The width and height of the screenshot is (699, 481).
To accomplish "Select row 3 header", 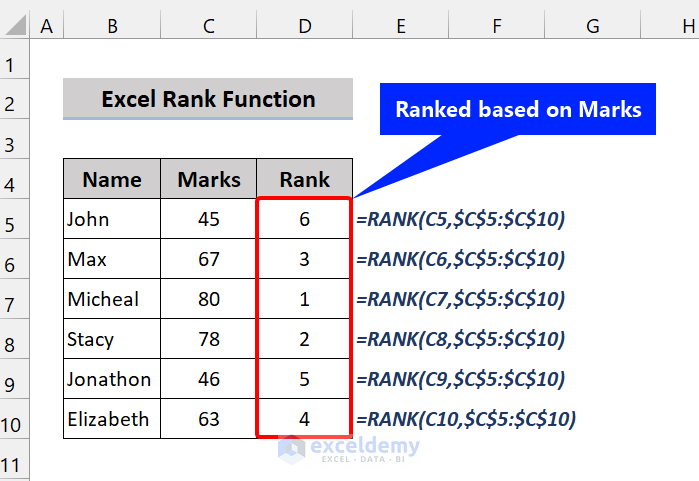I will tap(14, 139).
